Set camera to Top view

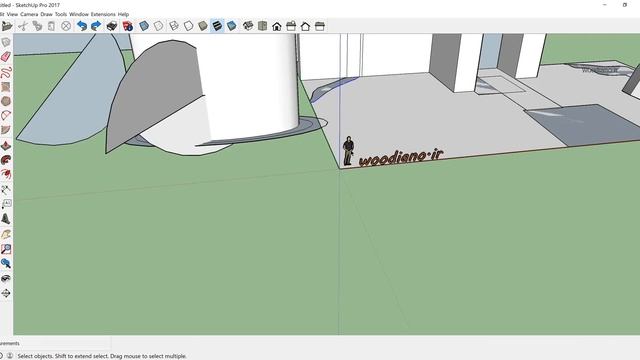(x=262, y=26)
